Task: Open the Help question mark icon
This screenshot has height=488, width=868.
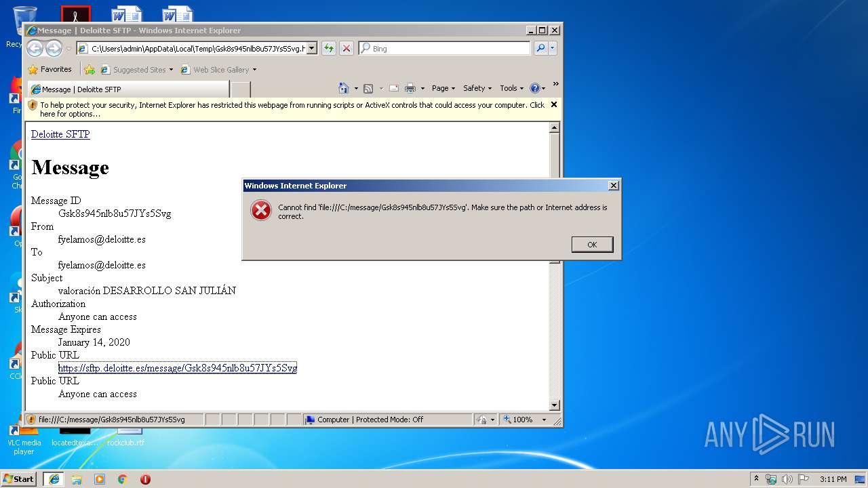Action: click(534, 88)
